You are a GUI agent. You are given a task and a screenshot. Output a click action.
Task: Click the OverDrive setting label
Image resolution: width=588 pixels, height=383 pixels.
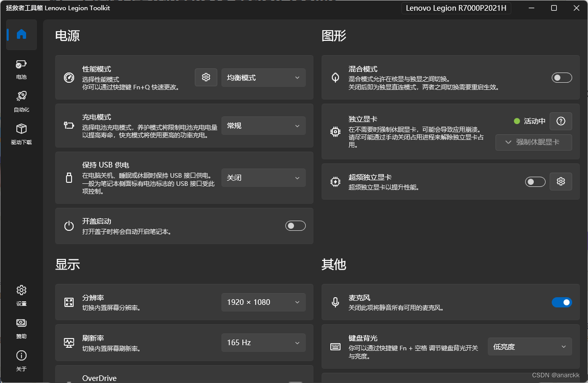[99, 378]
